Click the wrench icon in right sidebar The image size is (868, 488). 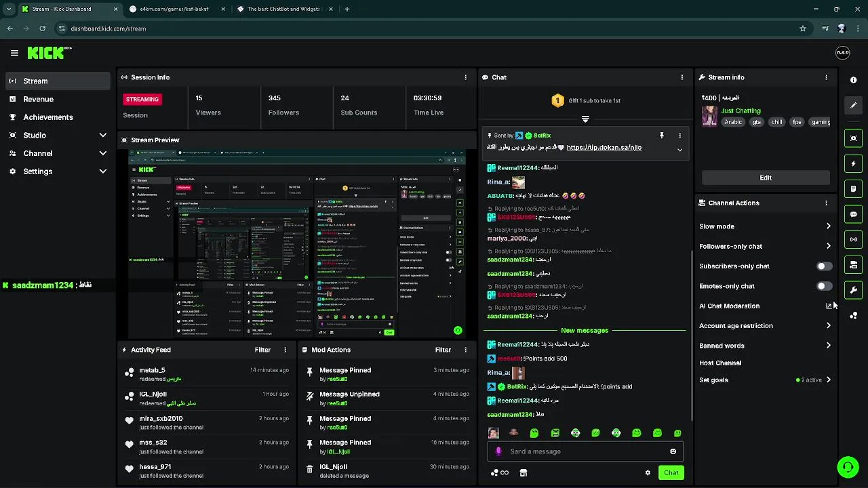[x=853, y=290]
